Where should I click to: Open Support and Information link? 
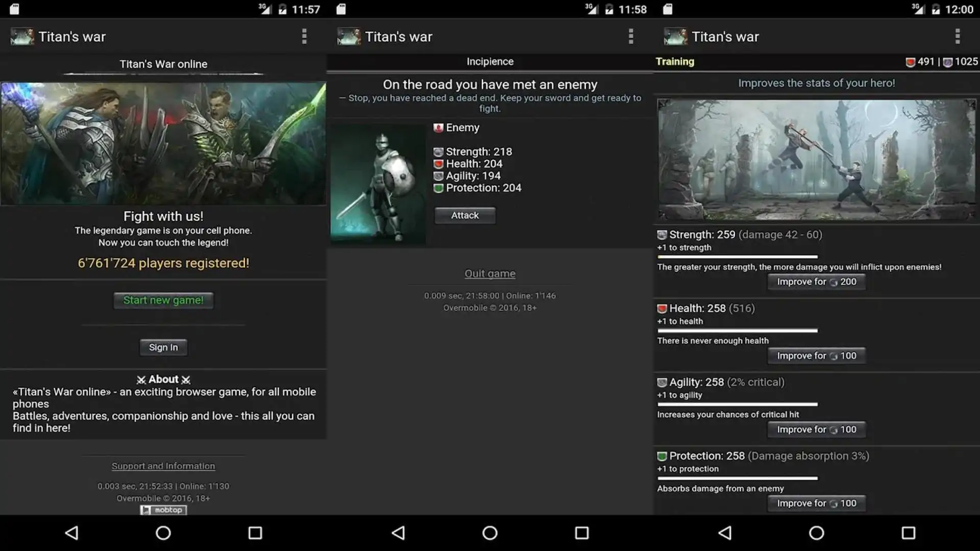point(163,466)
